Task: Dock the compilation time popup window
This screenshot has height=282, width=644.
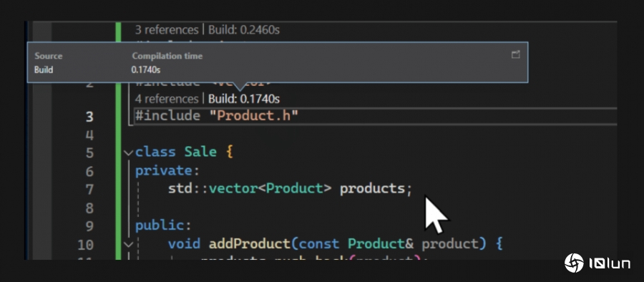Action: tap(515, 54)
